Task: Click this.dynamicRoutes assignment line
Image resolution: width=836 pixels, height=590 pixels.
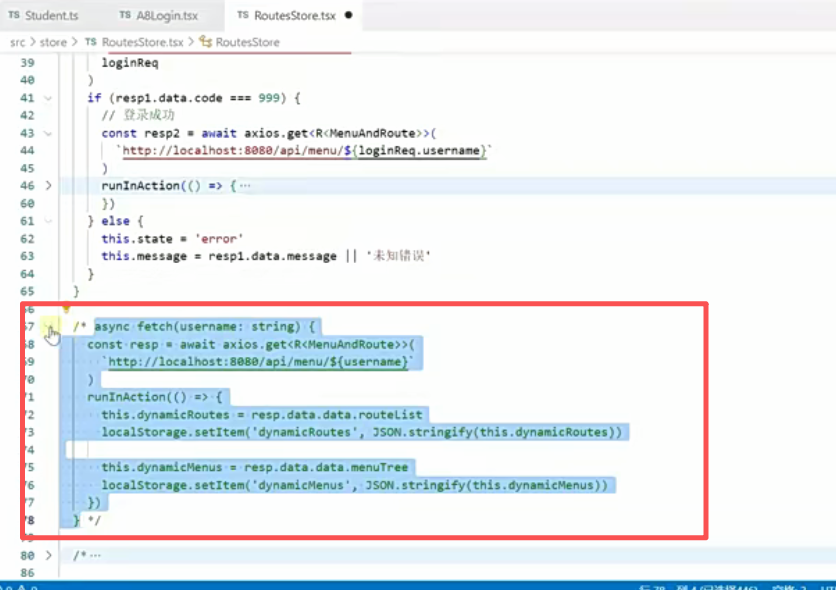Action: pyautogui.click(x=262, y=415)
